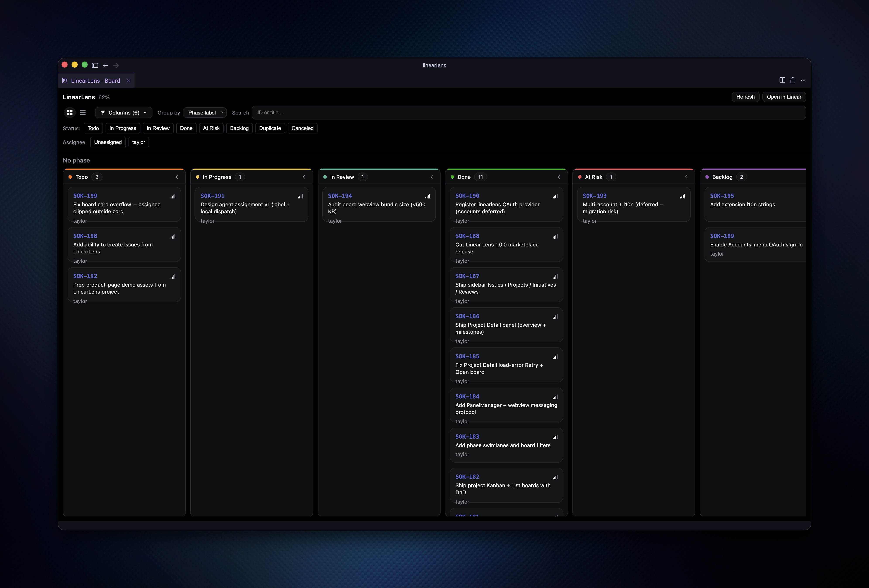Toggle the Backlog status filter

pyautogui.click(x=239, y=128)
